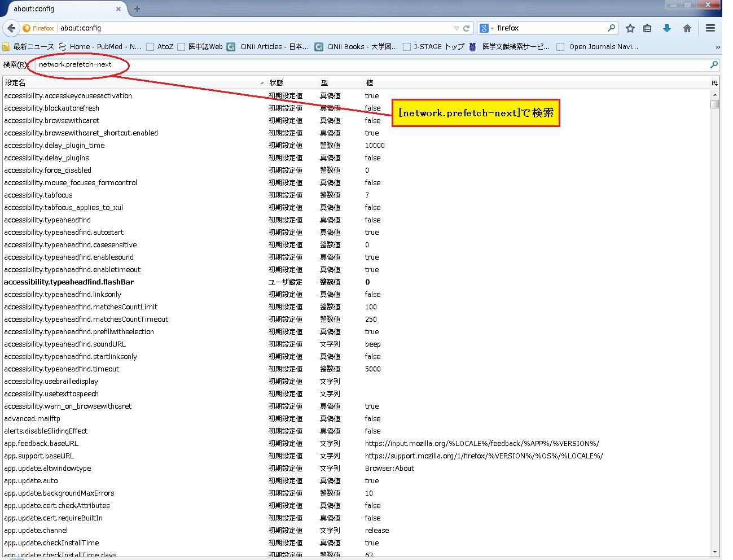Click the magnifier icon in browser search box
Image resolution: width=733 pixels, height=560 pixels.
click(x=611, y=28)
